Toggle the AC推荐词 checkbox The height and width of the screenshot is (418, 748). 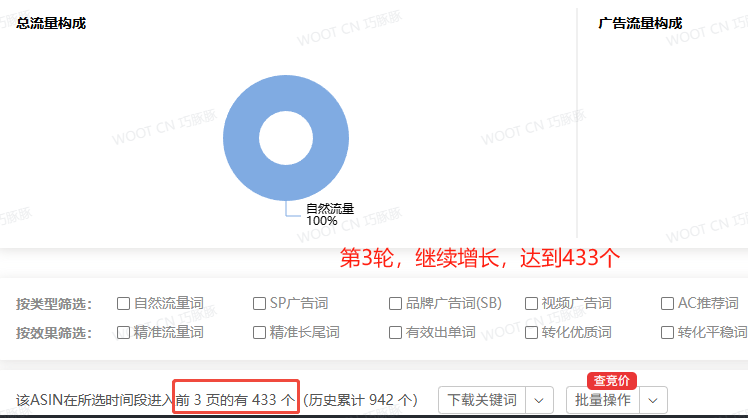click(x=668, y=303)
